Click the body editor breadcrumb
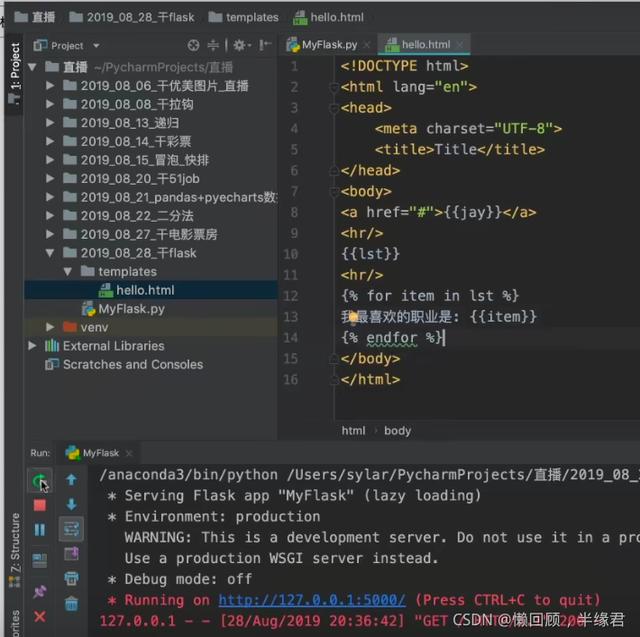Image resolution: width=640 pixels, height=637 pixels. point(398,431)
